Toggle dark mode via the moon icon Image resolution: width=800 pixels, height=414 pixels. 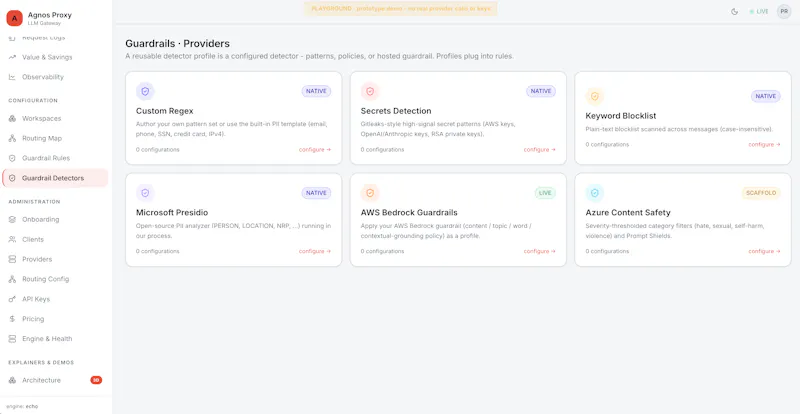[735, 11]
